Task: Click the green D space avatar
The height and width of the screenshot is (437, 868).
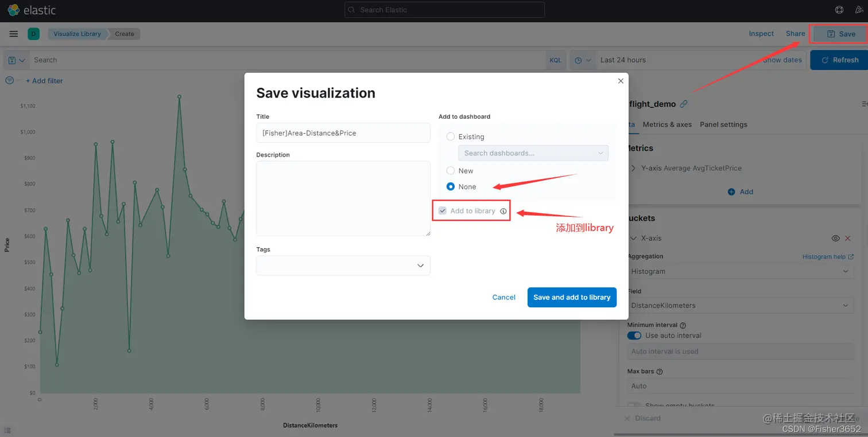Action: tap(33, 34)
